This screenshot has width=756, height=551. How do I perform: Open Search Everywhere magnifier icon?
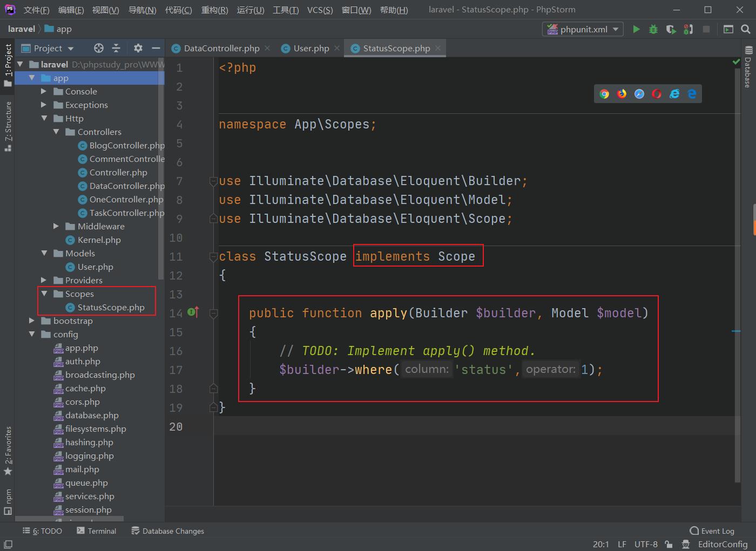745,29
